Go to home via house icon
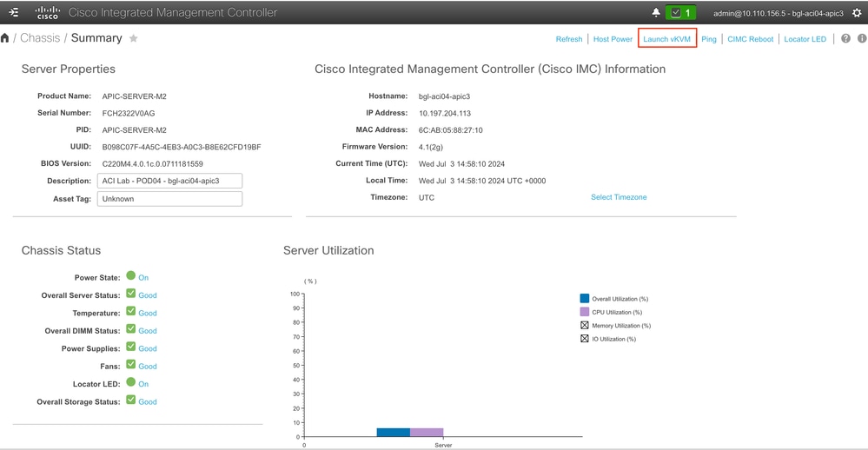Viewport: 868px width, 450px height. tap(6, 39)
